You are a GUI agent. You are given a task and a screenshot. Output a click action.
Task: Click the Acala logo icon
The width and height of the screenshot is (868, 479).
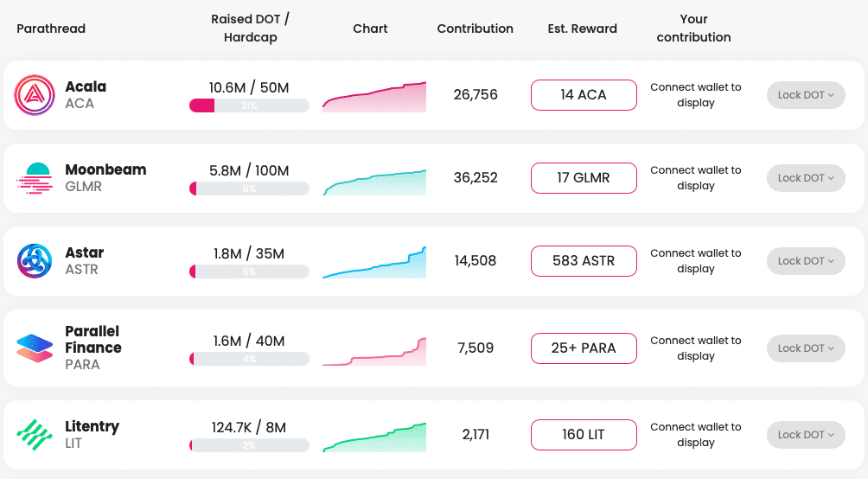click(35, 95)
